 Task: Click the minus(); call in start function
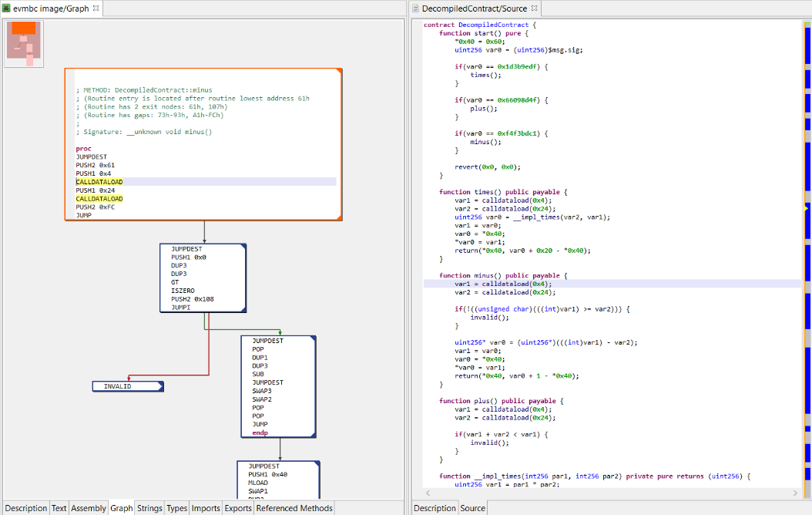tap(486, 142)
